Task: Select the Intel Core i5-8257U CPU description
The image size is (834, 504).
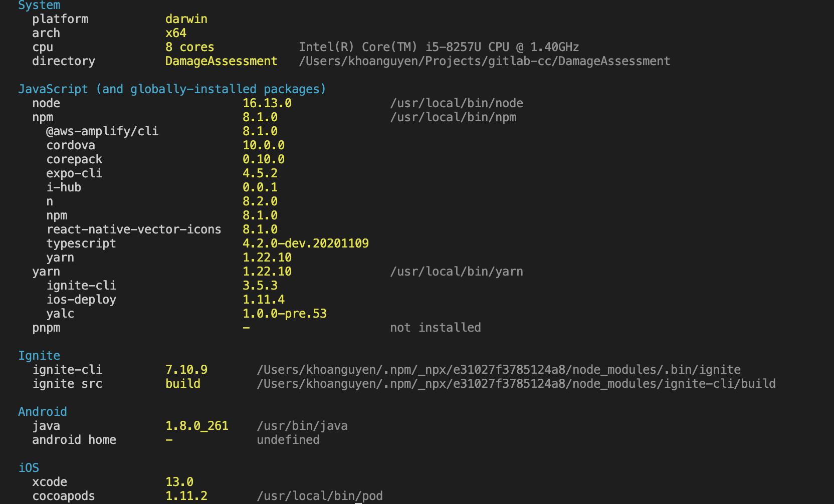Action: click(x=439, y=47)
